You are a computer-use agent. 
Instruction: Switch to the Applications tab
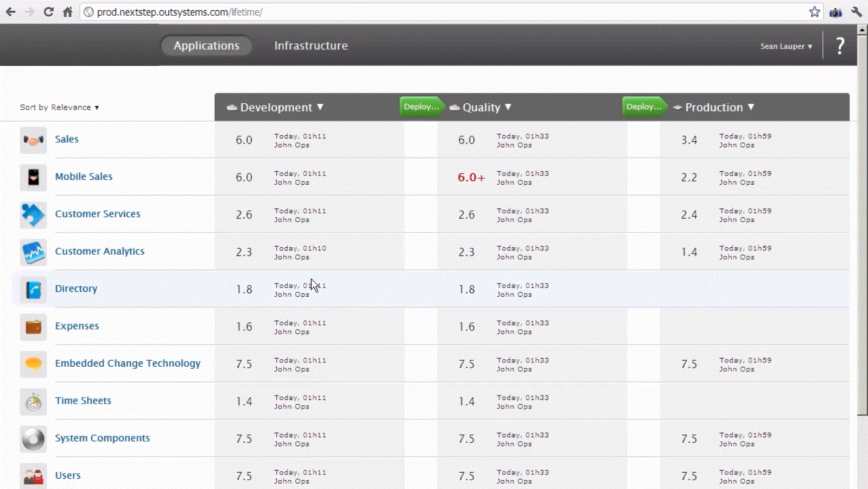click(206, 46)
